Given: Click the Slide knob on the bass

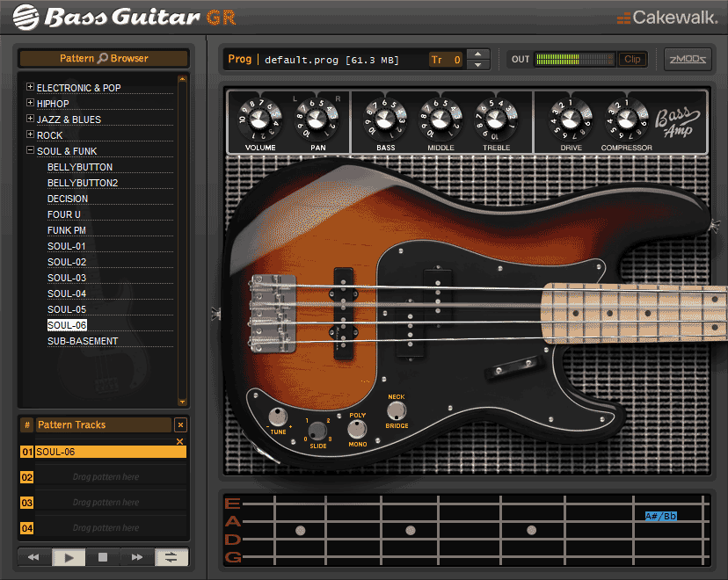Looking at the screenshot, I should pyautogui.click(x=317, y=431).
